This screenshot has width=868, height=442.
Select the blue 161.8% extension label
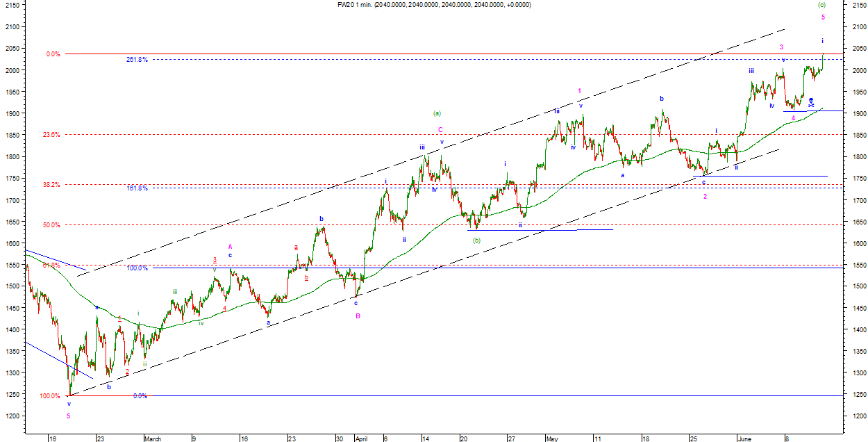point(137,188)
